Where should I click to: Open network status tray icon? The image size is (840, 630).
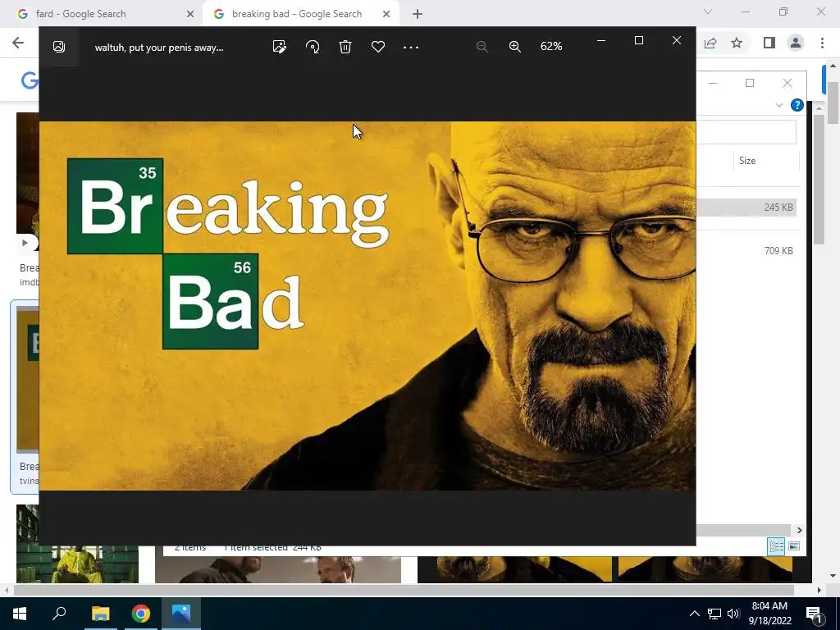(714, 614)
